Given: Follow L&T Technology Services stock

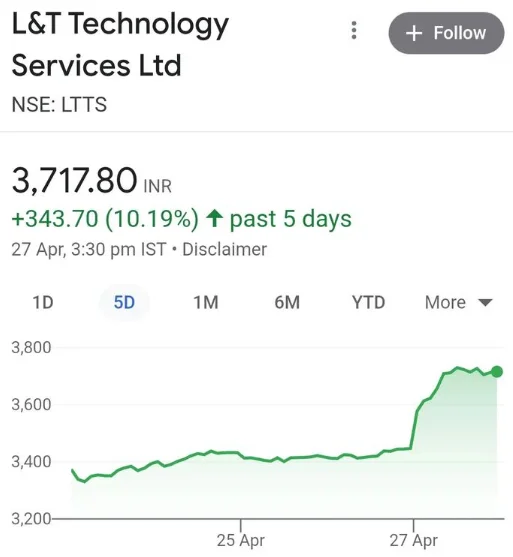Looking at the screenshot, I should tap(446, 33).
